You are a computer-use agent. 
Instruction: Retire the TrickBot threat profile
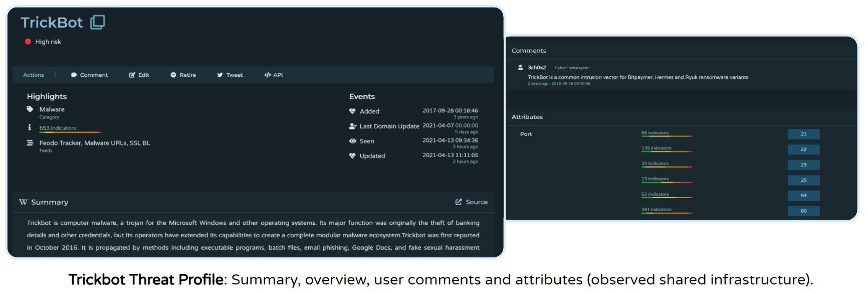(183, 75)
